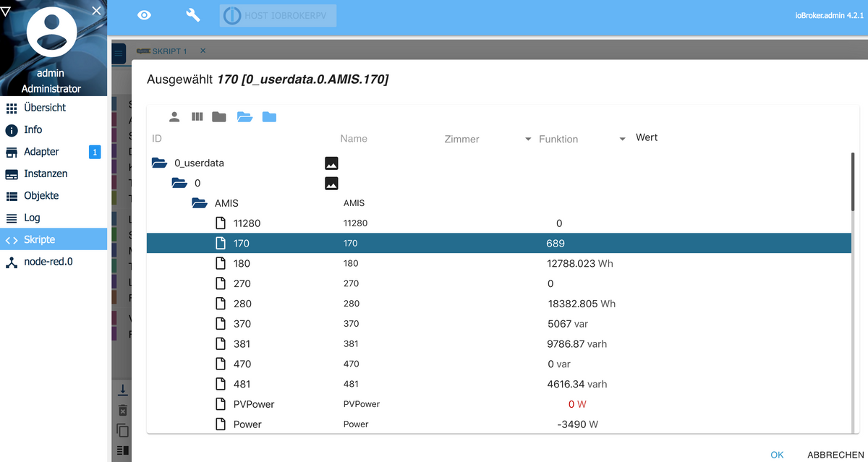Open Skripte in the sidebar
868x462 pixels.
coord(54,239)
